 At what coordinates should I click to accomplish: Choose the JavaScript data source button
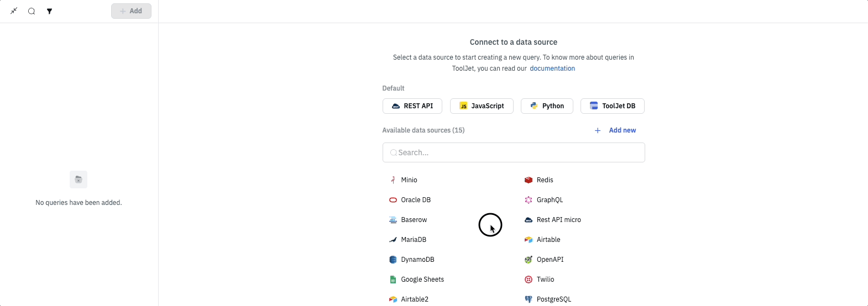(482, 106)
